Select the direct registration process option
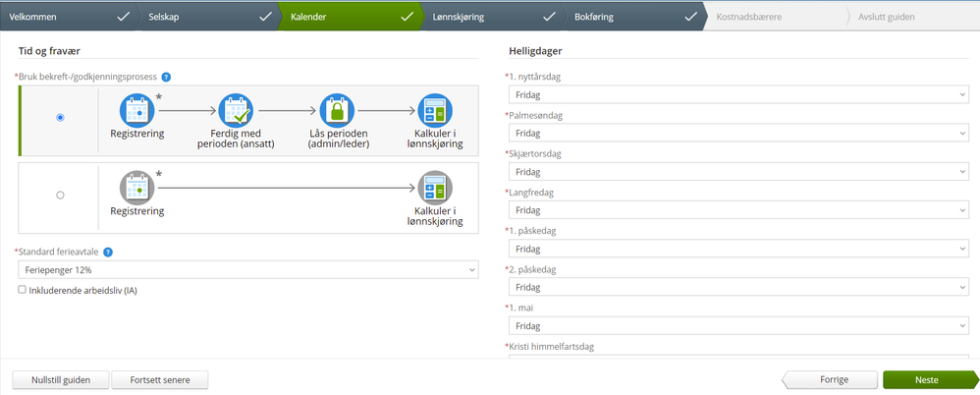 tap(60, 195)
